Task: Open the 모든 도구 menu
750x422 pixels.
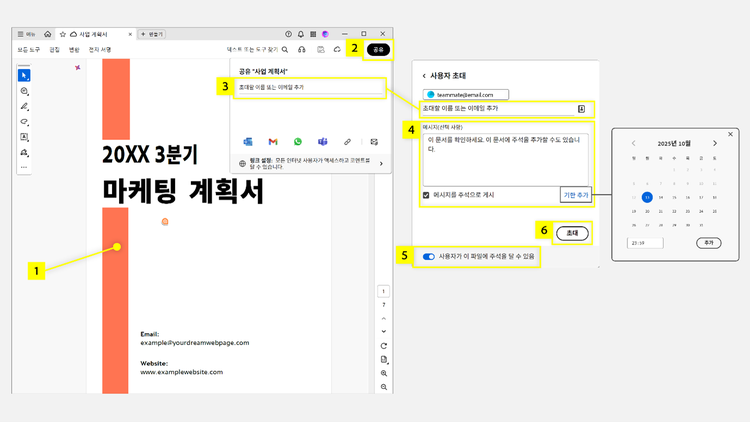Action: [29, 50]
